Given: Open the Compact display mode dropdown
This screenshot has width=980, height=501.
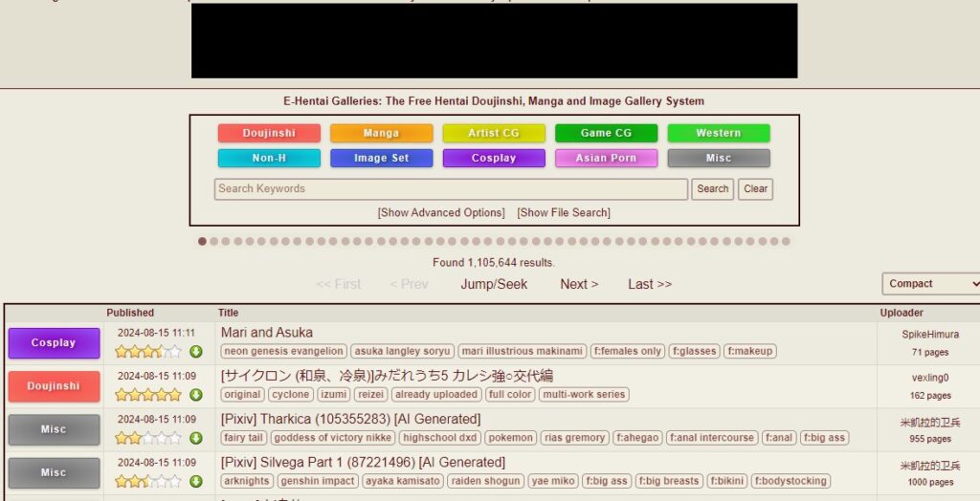Looking at the screenshot, I should tap(930, 284).
